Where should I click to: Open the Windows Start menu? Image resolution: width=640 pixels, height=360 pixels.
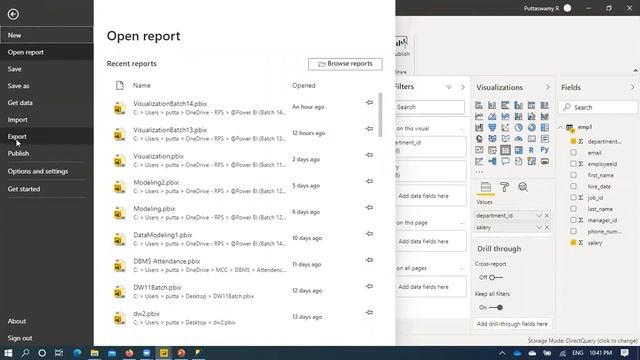click(x=8, y=353)
